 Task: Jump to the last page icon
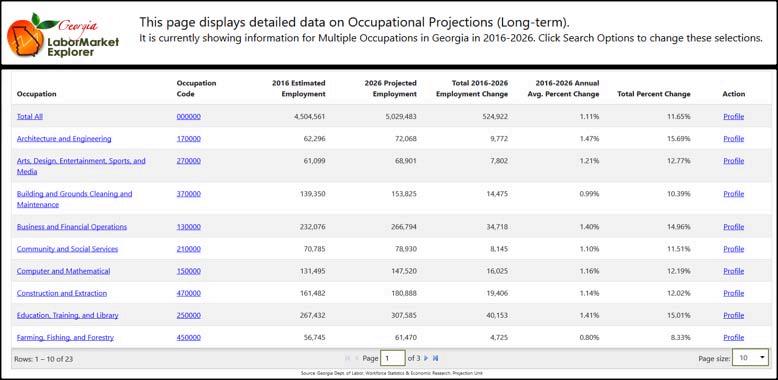click(435, 358)
